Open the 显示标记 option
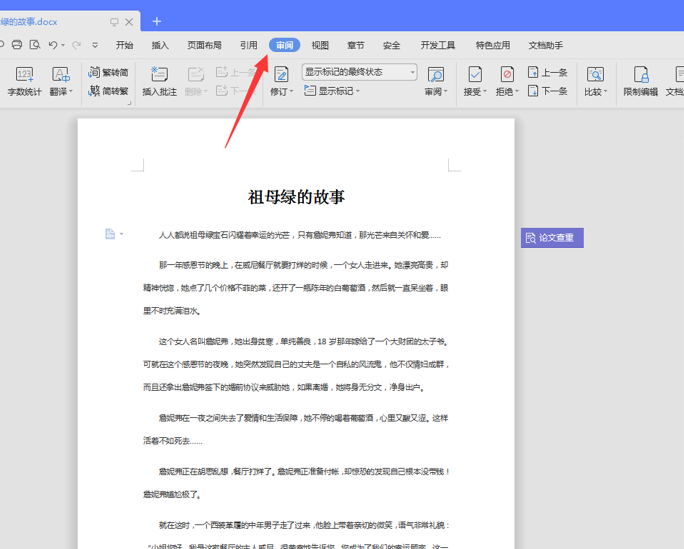Viewport: 684px width, 549px height. coord(331,91)
